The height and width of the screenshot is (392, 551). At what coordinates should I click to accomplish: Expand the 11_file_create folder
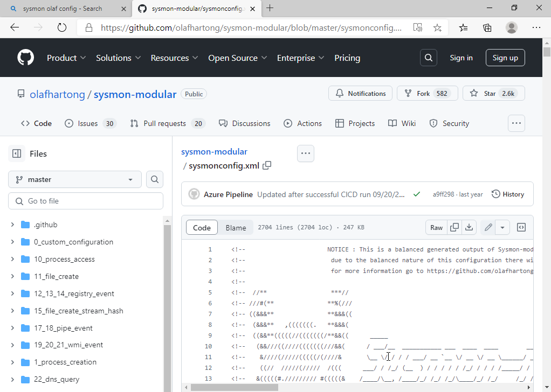pos(12,276)
